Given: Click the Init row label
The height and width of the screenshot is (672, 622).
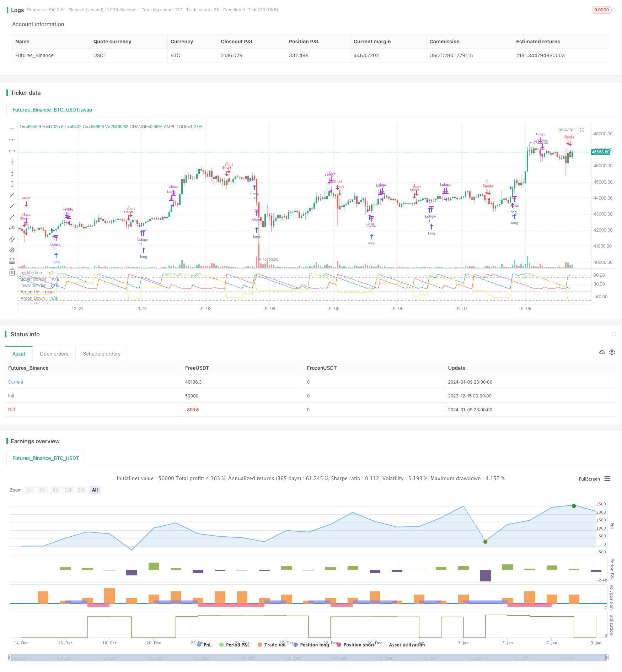Looking at the screenshot, I should coord(11,396).
